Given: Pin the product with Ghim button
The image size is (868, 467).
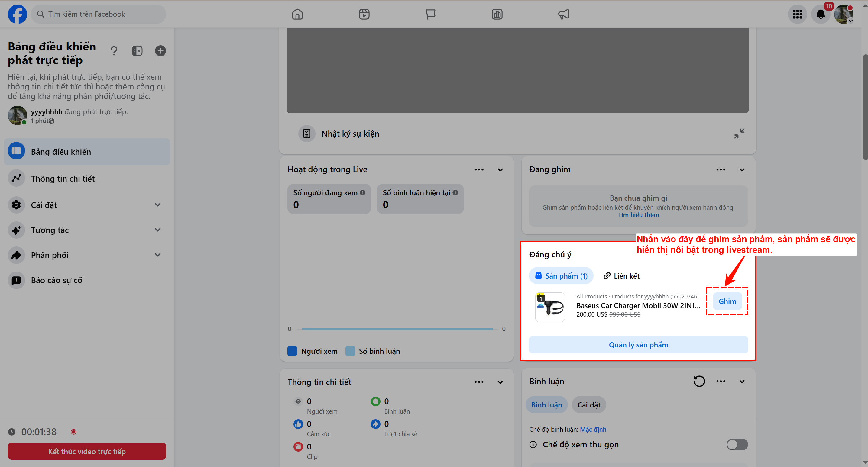Looking at the screenshot, I should click(x=727, y=301).
